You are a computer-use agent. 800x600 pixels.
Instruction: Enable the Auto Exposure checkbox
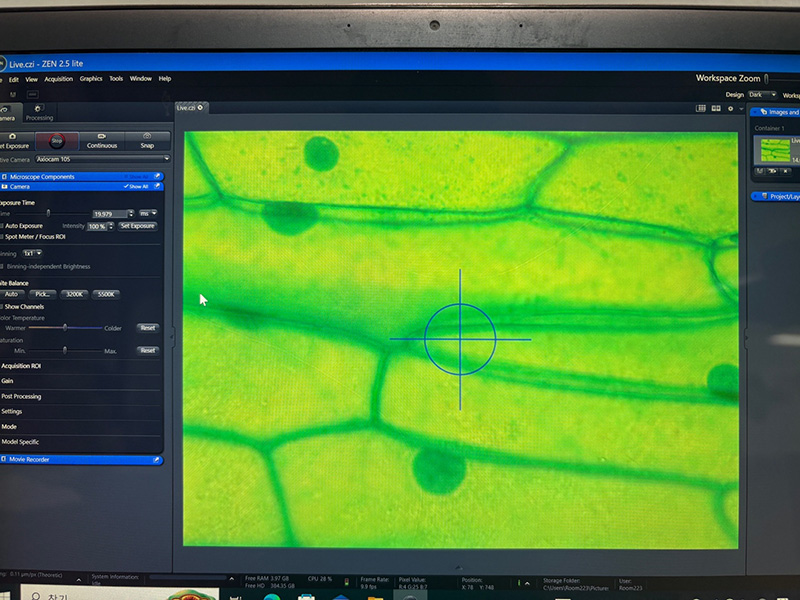click(x=3, y=226)
